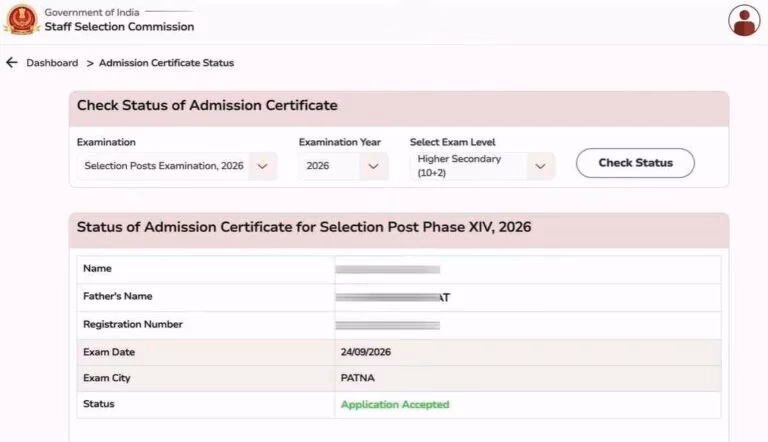Click the Selection Post Phase XIV heading
Screen dimensions: 768x442
[304, 227]
